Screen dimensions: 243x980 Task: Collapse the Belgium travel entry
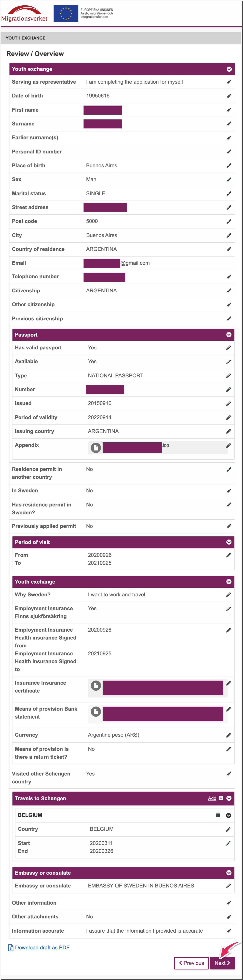pos(229,815)
